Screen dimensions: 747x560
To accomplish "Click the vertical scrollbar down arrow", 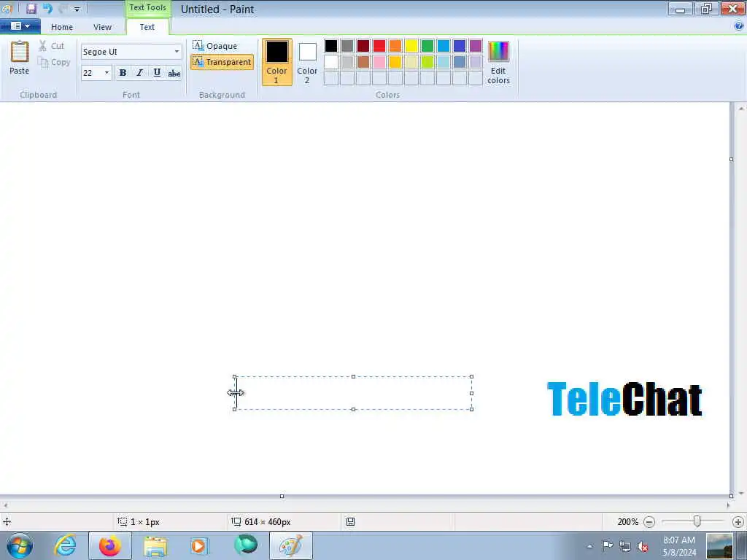I will 741,494.
